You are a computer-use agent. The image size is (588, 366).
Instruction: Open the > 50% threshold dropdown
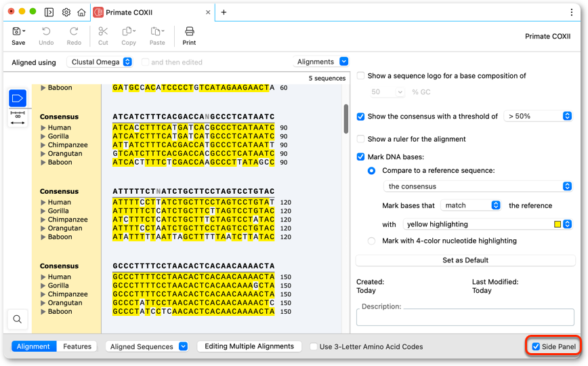[x=538, y=117]
